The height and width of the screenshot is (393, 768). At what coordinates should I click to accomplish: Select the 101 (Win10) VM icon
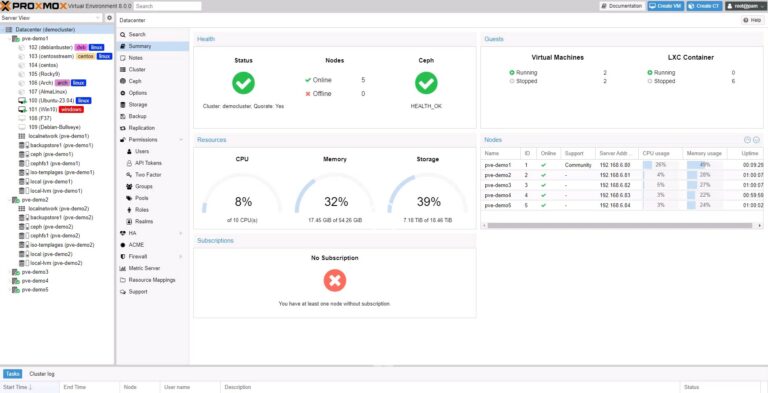(22, 109)
